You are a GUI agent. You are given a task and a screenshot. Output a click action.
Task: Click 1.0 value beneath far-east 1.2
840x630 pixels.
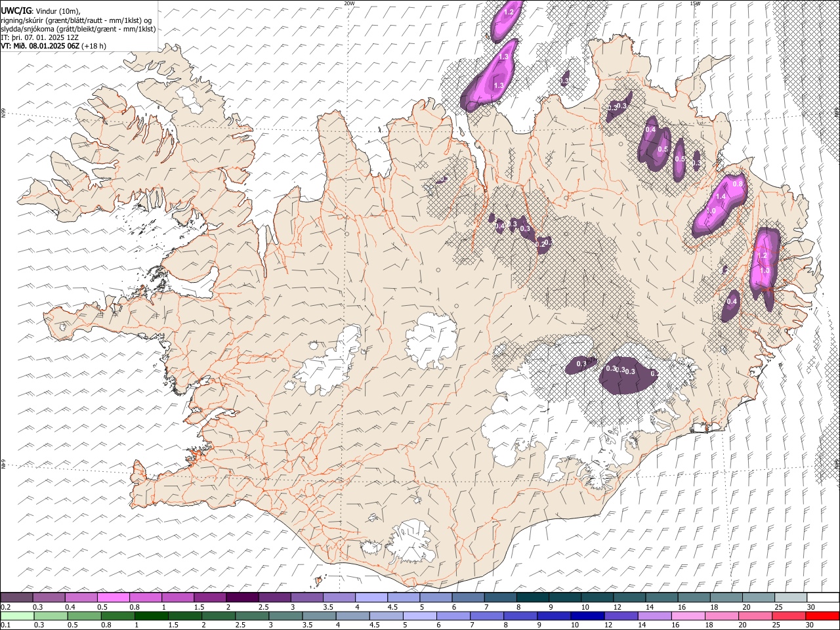765,270
